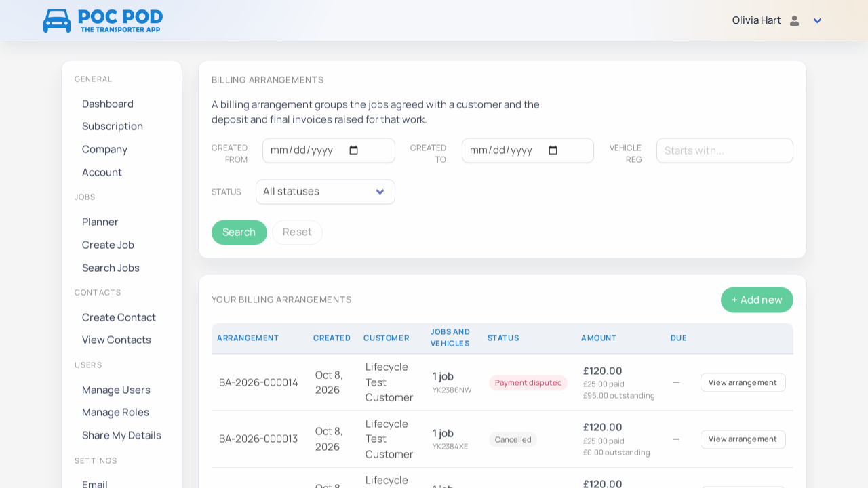The width and height of the screenshot is (868, 488).
Task: Click the Due column header
Action: tap(679, 338)
